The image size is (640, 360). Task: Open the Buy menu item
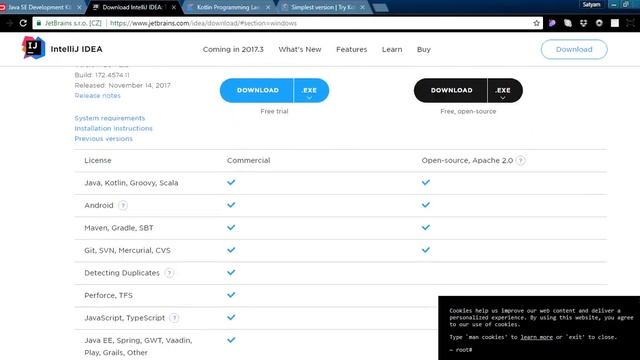coord(424,49)
